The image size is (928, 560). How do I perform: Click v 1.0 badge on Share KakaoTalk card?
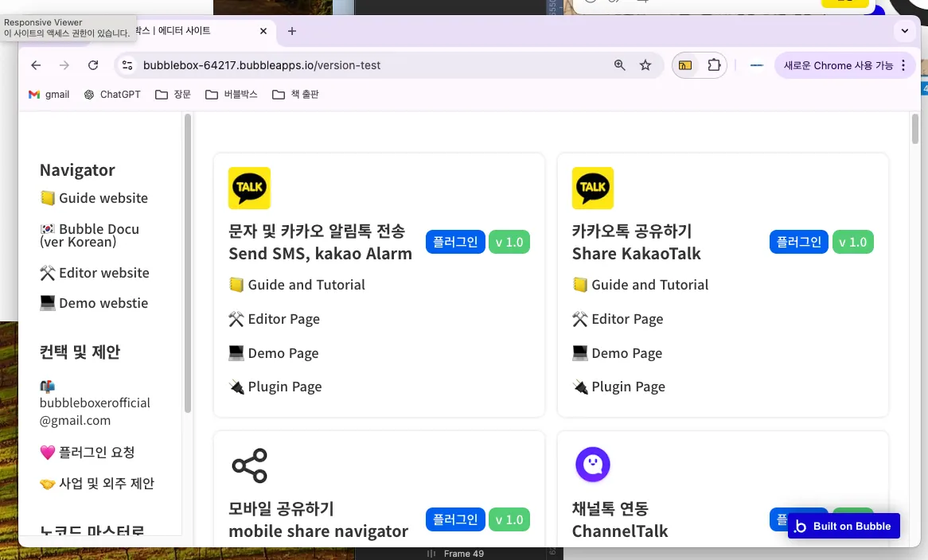[x=853, y=242]
